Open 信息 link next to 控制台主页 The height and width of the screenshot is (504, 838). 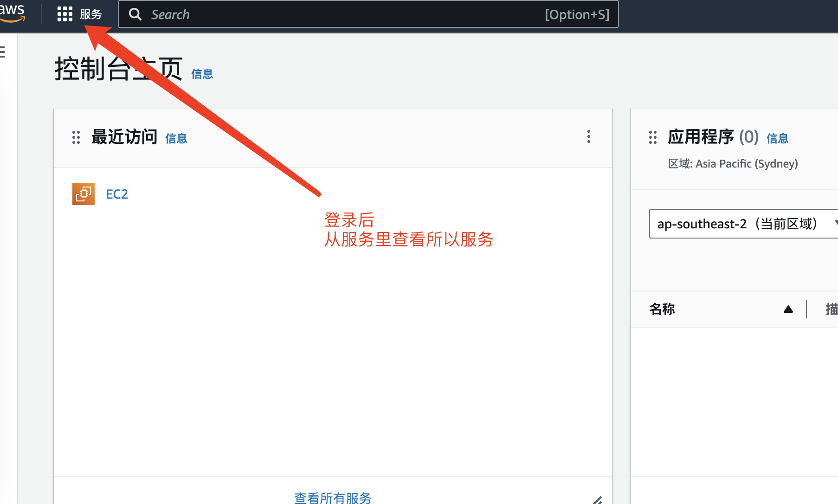coord(202,74)
